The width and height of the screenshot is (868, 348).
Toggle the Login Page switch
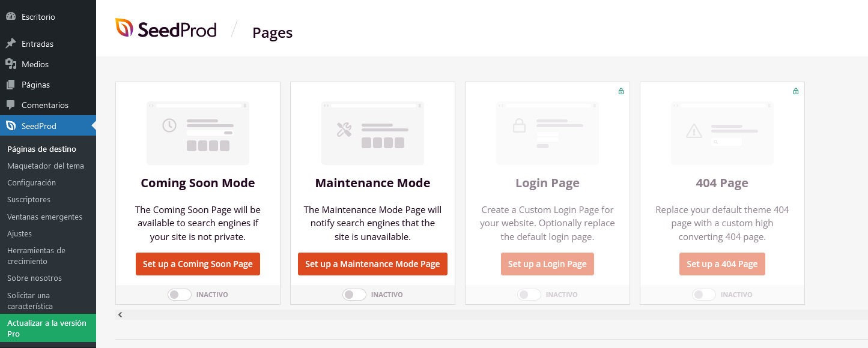pyautogui.click(x=529, y=295)
